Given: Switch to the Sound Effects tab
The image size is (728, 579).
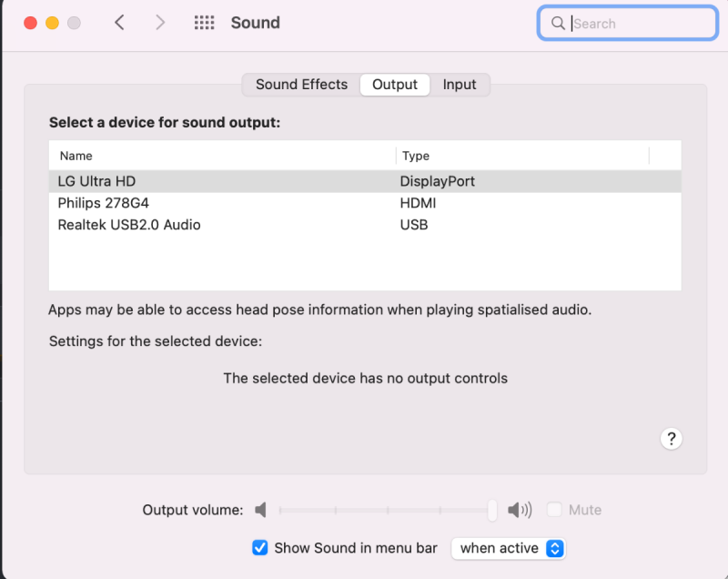Looking at the screenshot, I should click(x=301, y=85).
